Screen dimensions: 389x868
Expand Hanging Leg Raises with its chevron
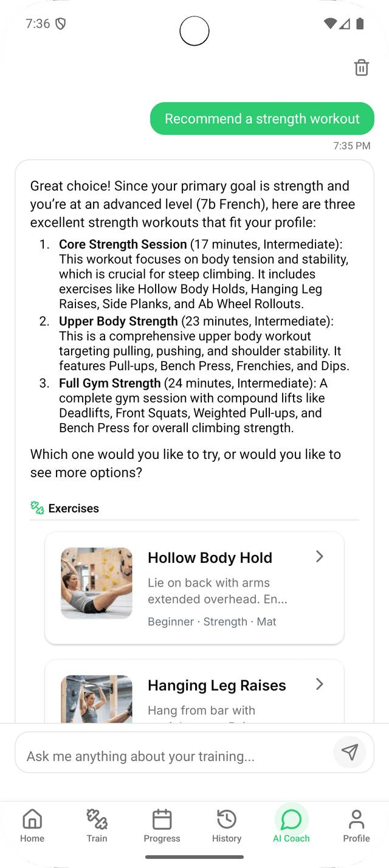(x=318, y=684)
